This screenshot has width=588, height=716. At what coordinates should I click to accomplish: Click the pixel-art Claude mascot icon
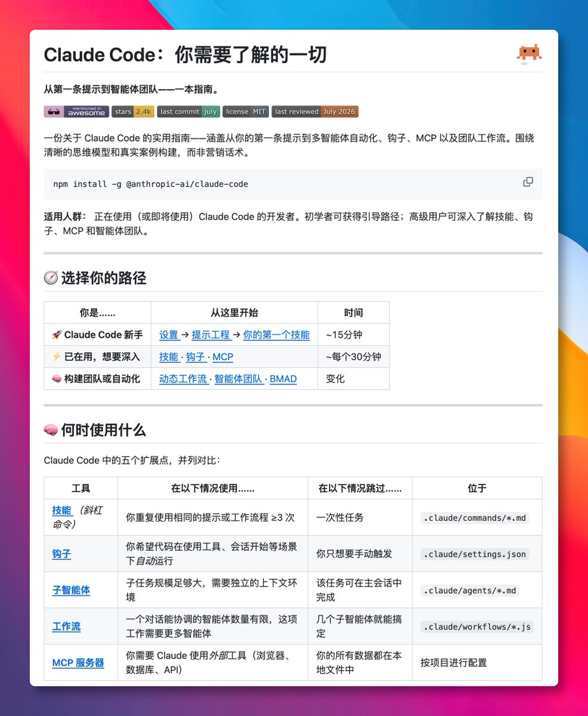[x=528, y=54]
